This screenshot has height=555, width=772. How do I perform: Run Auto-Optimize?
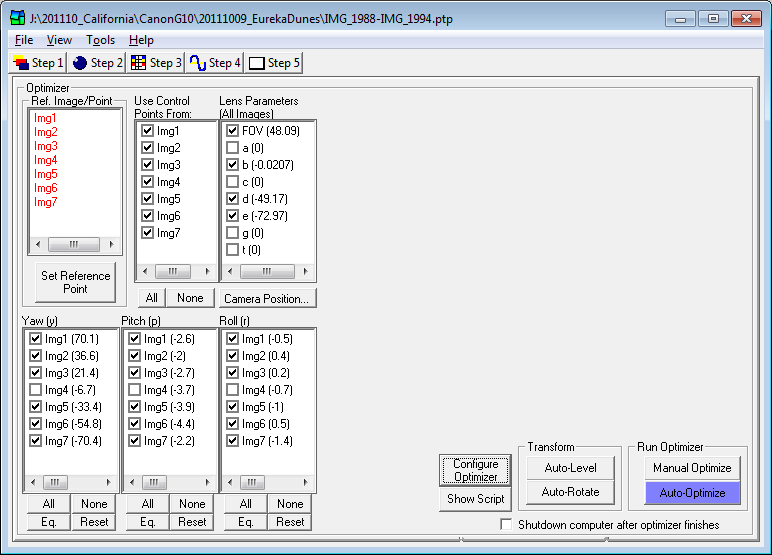[692, 492]
